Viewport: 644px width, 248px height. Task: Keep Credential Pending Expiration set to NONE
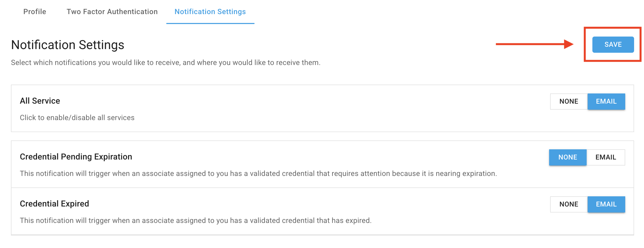point(568,157)
